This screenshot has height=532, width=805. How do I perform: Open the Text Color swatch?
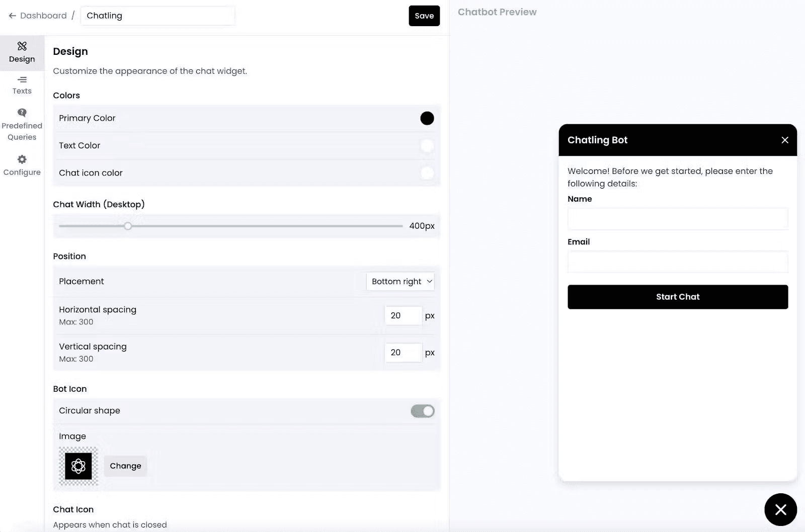click(x=427, y=146)
